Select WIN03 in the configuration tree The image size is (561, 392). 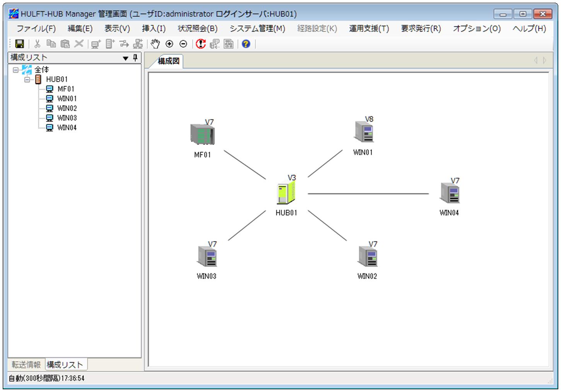point(67,118)
